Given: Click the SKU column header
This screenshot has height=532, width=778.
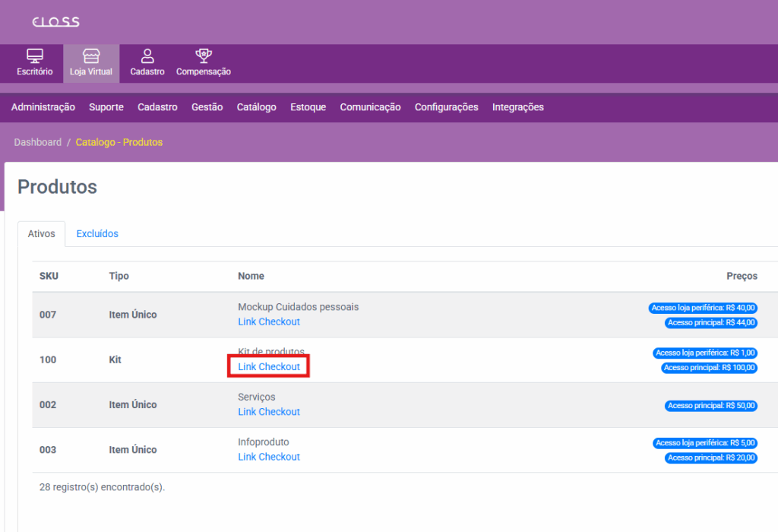Looking at the screenshot, I should pyautogui.click(x=49, y=276).
